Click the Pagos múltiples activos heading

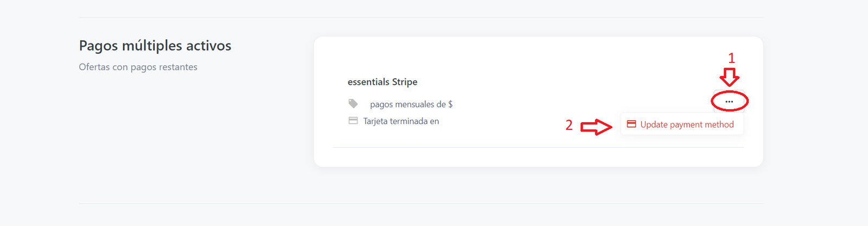tap(155, 46)
